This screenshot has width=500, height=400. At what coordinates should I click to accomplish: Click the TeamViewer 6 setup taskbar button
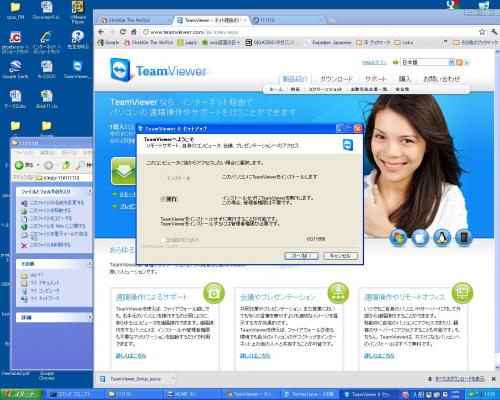(x=370, y=394)
